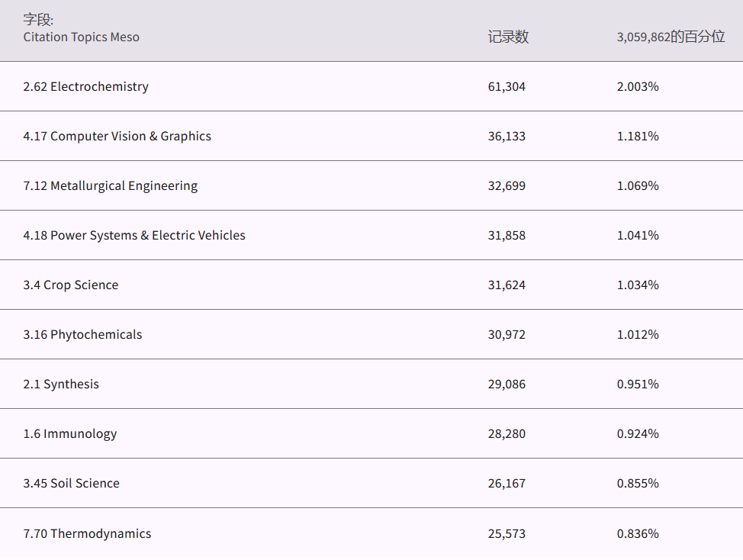
Task: Select the 7.70 Thermodynamics entry
Action: coord(87,533)
